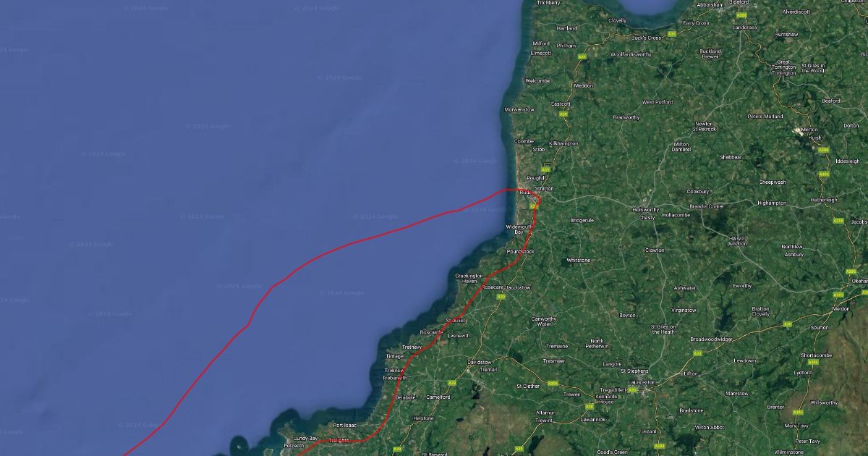Viewport: 868px width, 456px height.
Task: Select the Widemouth Bay label
Action: pos(519,229)
